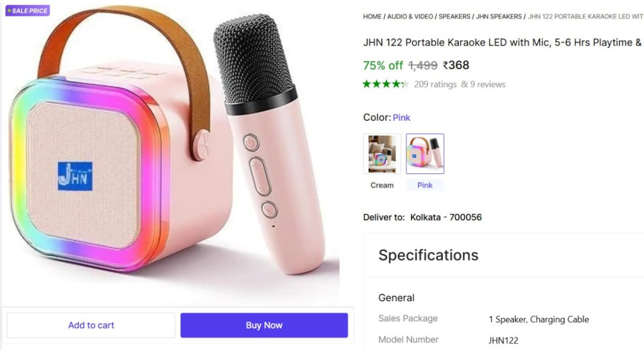Image resolution: width=644 pixels, height=350 pixels.
Task: Click the Buy Now button
Action: coord(265,325)
